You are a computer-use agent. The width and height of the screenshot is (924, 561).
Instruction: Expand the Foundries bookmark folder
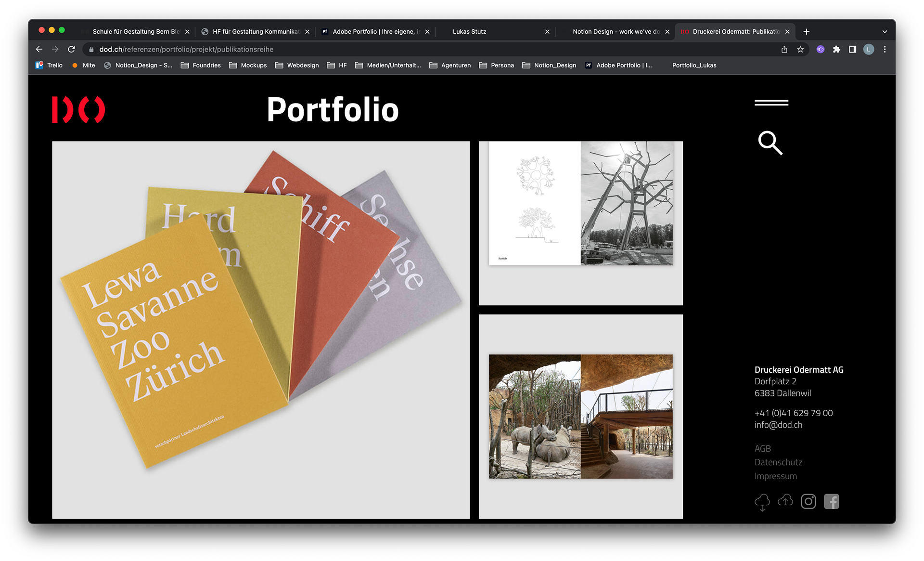[x=201, y=65]
